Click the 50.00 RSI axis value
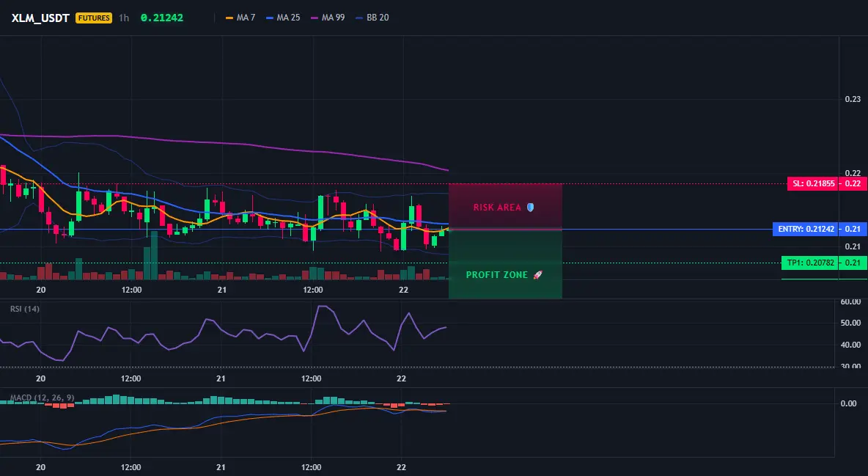The width and height of the screenshot is (868, 476). click(x=850, y=323)
